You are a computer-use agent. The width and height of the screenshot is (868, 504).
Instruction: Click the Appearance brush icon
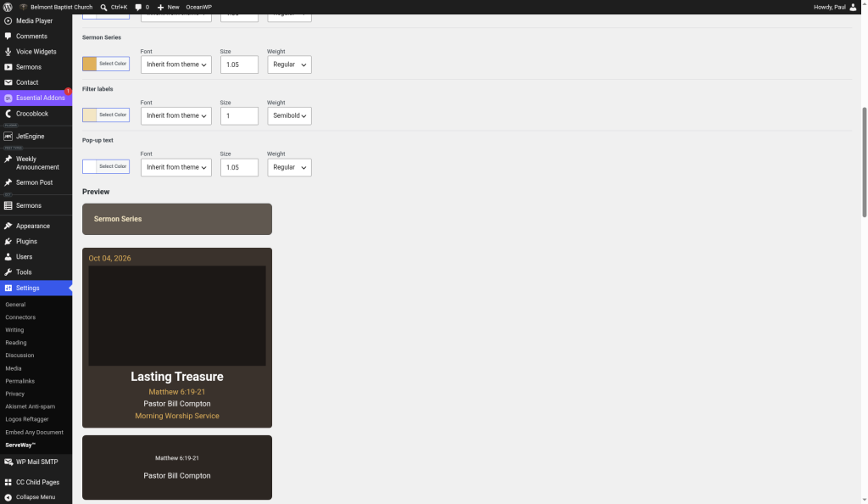(x=8, y=226)
